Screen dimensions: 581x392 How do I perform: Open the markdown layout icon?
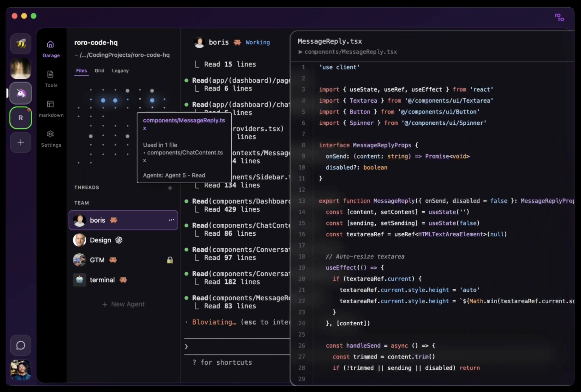tap(51, 104)
